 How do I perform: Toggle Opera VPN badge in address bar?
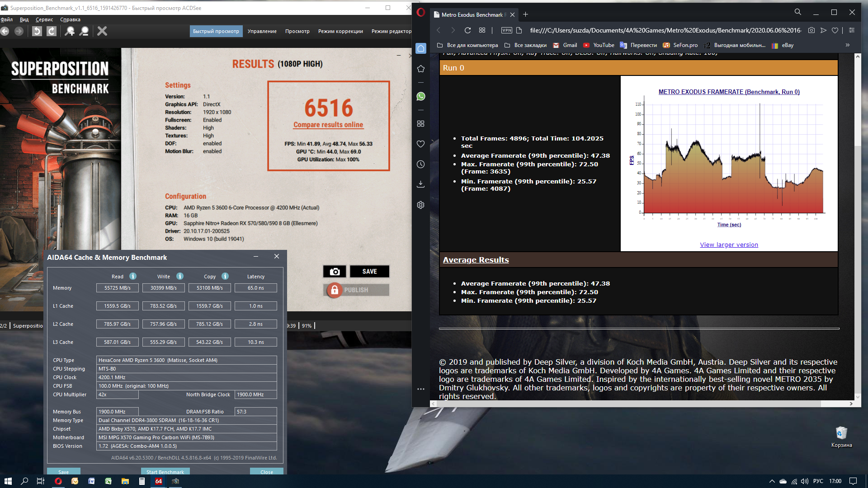[507, 30]
